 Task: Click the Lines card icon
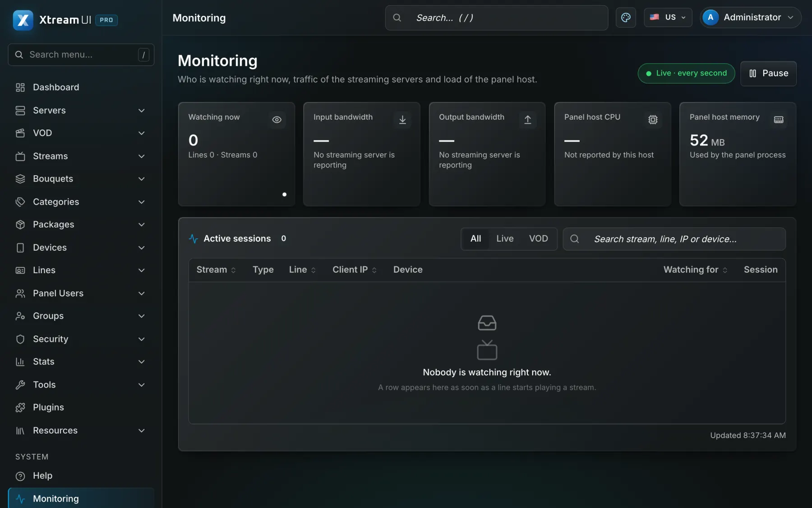point(20,270)
